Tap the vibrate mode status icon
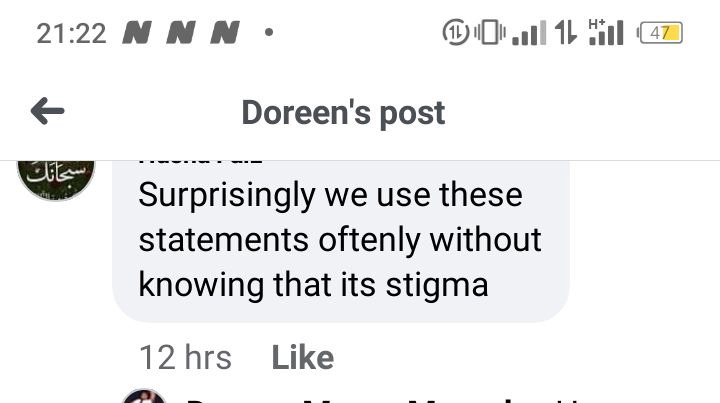The width and height of the screenshot is (720, 403). [x=490, y=33]
